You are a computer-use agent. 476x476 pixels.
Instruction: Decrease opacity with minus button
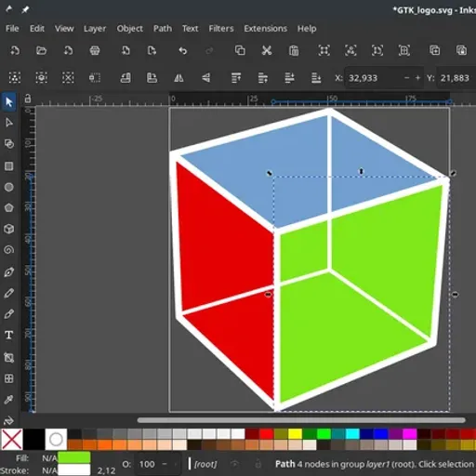click(165, 464)
